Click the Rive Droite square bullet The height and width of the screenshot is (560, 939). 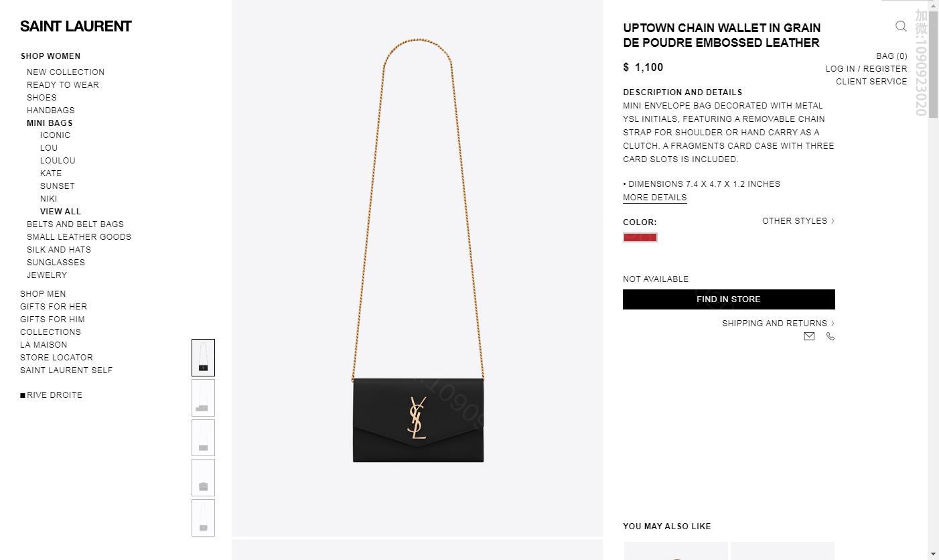[x=23, y=396]
